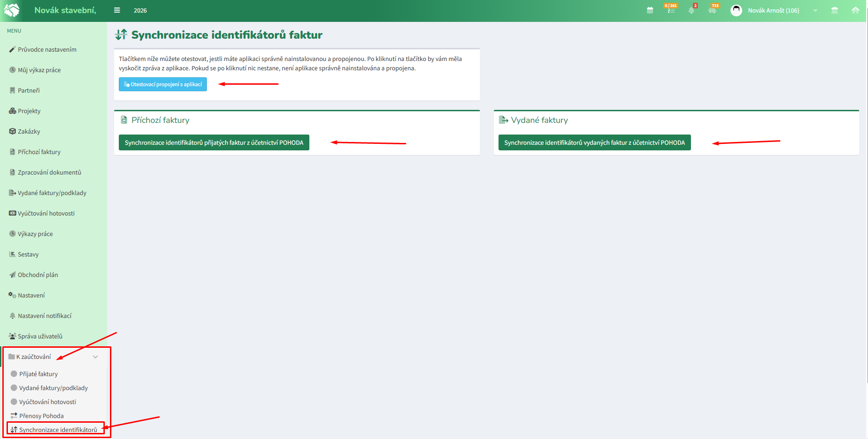Open the calendar icon in top bar
The height and width of the screenshot is (439, 868).
point(650,10)
